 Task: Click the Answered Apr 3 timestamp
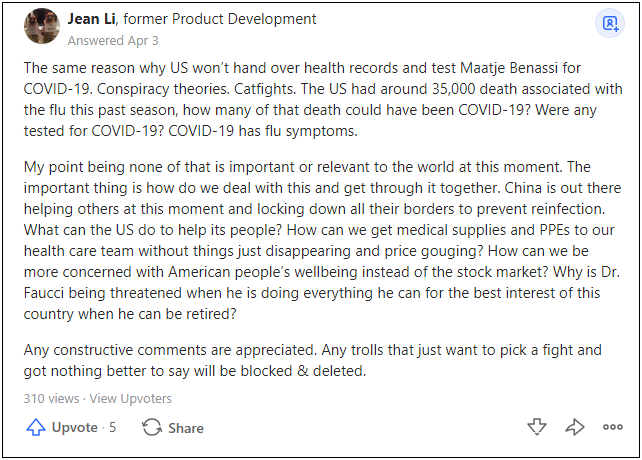click(x=113, y=41)
